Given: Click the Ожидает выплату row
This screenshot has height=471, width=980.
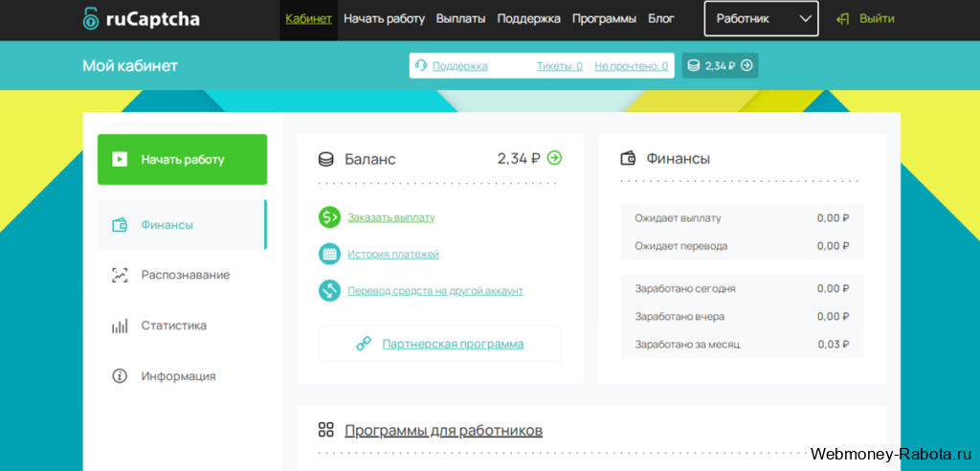Looking at the screenshot, I should point(742,218).
